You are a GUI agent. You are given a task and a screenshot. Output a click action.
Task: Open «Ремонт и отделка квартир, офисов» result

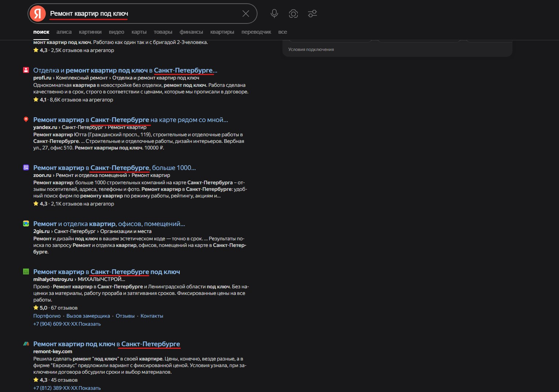109,224
